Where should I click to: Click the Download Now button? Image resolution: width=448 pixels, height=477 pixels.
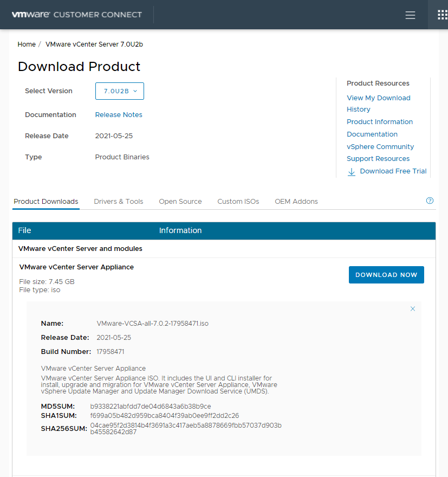(x=386, y=275)
